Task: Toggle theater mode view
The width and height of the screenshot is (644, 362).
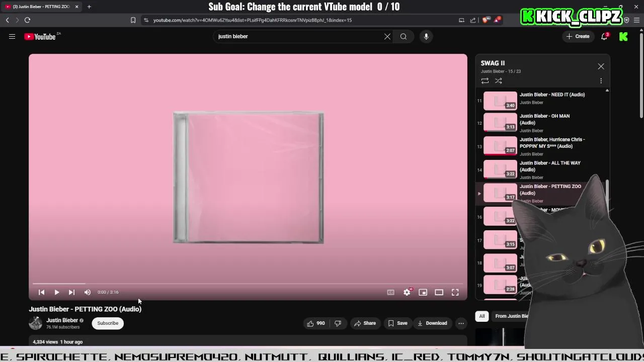Action: (439, 292)
